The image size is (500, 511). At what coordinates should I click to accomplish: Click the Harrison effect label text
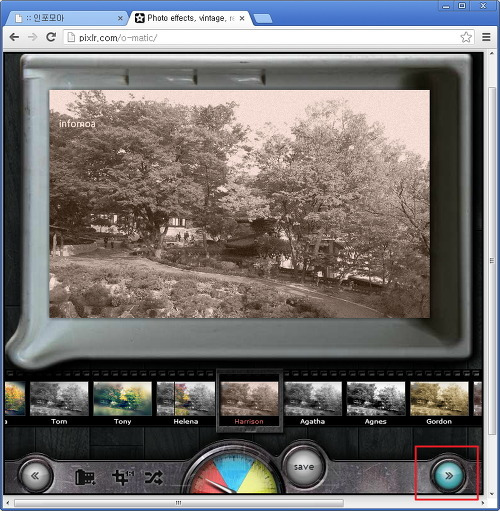pyautogui.click(x=249, y=421)
